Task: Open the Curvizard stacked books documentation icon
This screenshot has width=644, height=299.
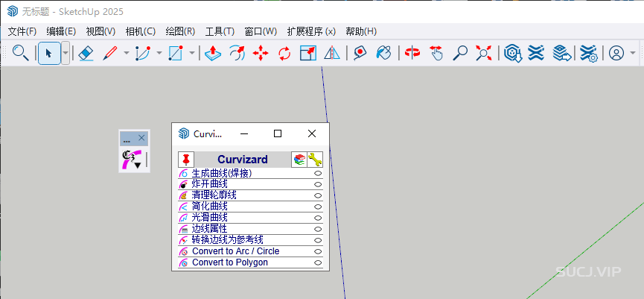Action: (299, 160)
